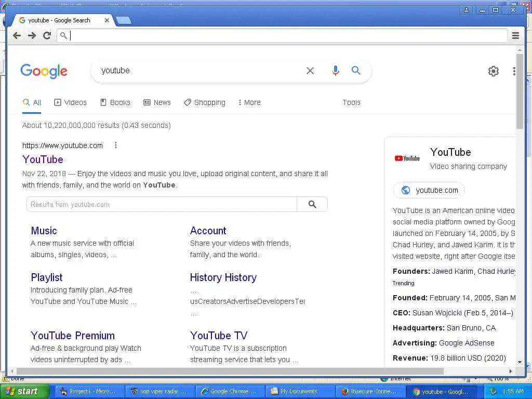Screen dimensions: 532x399
Task: Open the YouTube result title link
Action: [x=43, y=159]
